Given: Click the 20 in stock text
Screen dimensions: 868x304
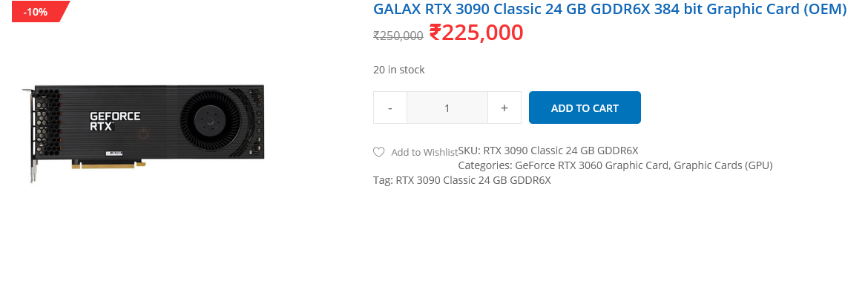Looking at the screenshot, I should coord(399,70).
